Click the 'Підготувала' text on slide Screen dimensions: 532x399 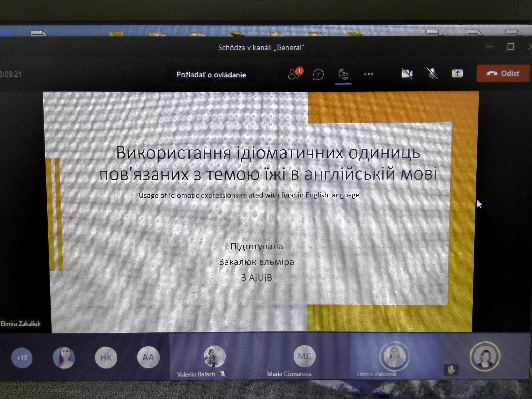256,246
